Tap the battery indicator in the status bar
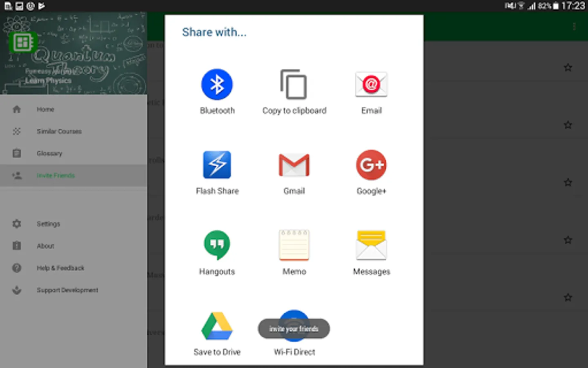The height and width of the screenshot is (368, 588). coord(555,6)
